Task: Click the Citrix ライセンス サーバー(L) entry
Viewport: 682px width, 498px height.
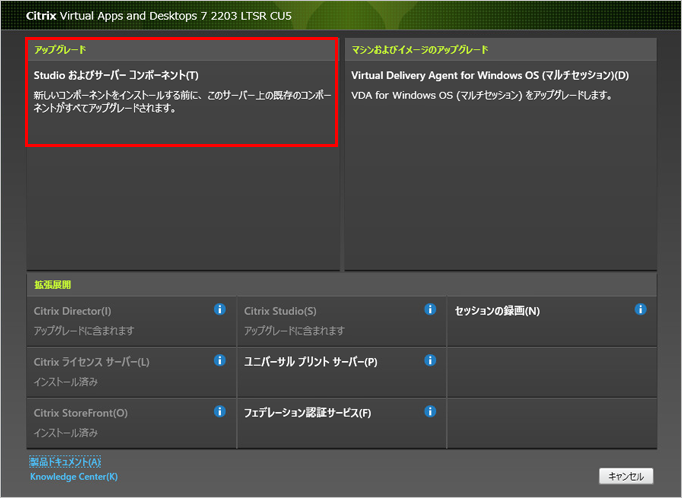Action: [91, 362]
